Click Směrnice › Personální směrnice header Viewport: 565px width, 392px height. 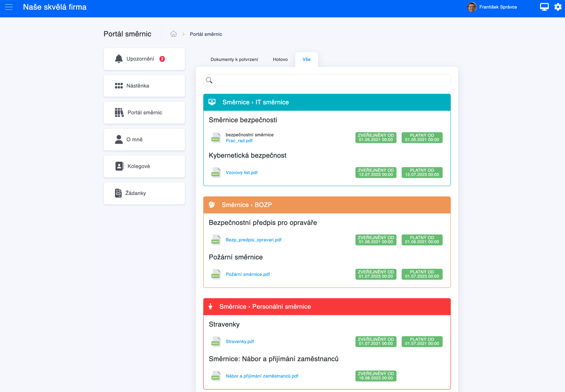tap(327, 306)
